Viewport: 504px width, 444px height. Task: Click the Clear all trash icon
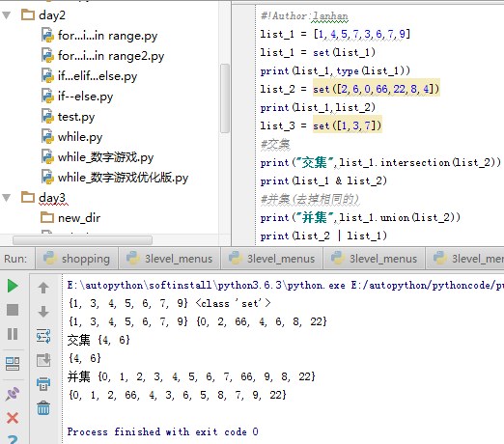coord(43,407)
